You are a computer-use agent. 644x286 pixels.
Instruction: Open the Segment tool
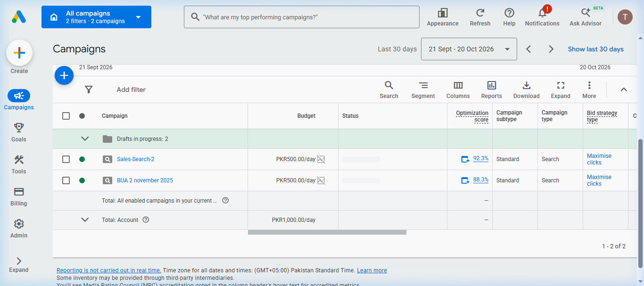pos(423,90)
